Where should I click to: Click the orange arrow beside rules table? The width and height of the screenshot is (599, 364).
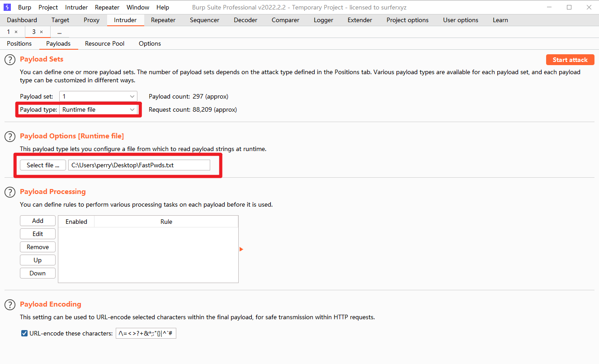241,249
